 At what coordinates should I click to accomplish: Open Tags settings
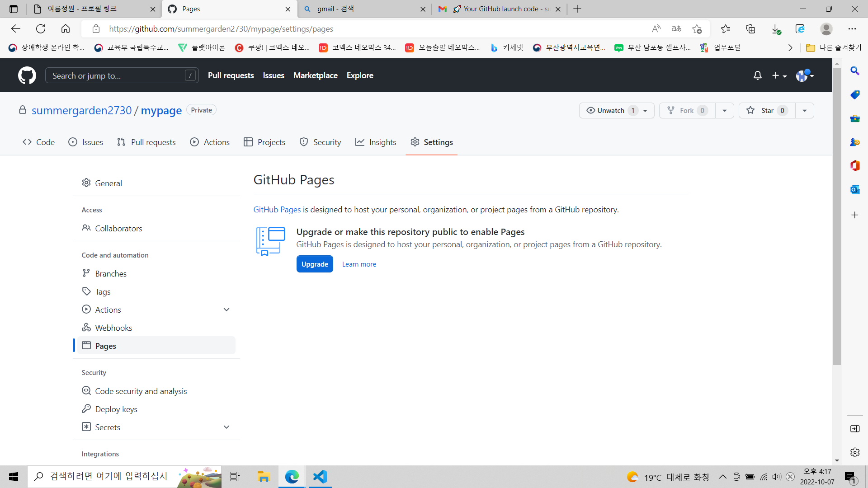pos(156,291)
